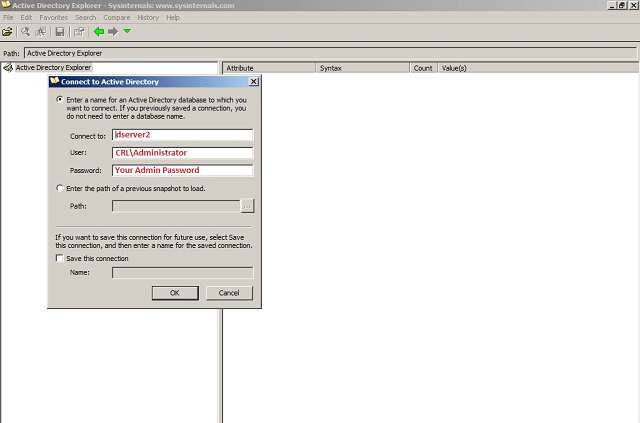Open the History menu
Screen dimensions: 640x423
(148, 18)
